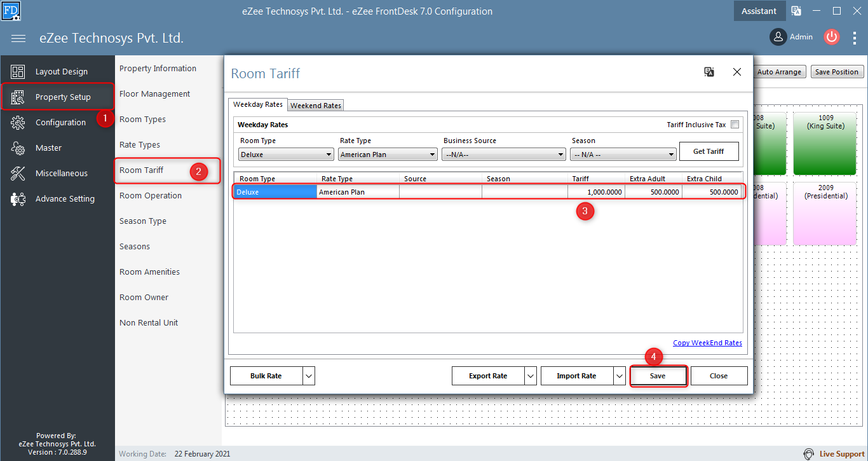The image size is (868, 461).
Task: Close the Room Tariff dialog with X
Action: tap(737, 72)
